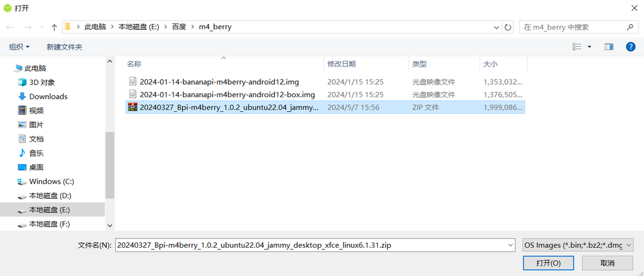Open the view options dropdown arrow

[x=590, y=47]
